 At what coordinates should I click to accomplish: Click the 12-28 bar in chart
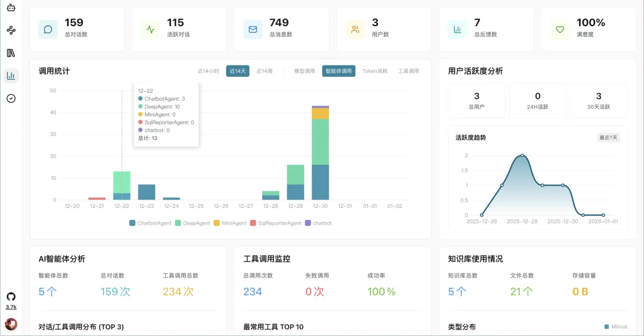point(271,195)
